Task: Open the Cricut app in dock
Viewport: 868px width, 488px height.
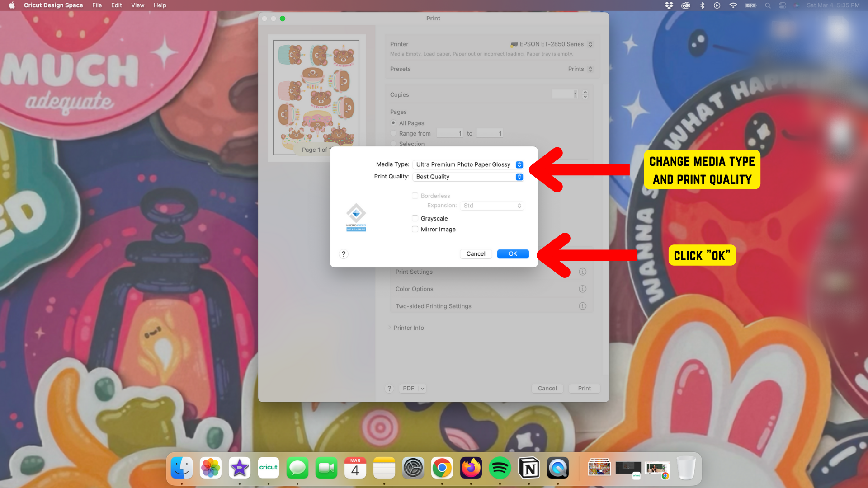Action: tap(268, 468)
